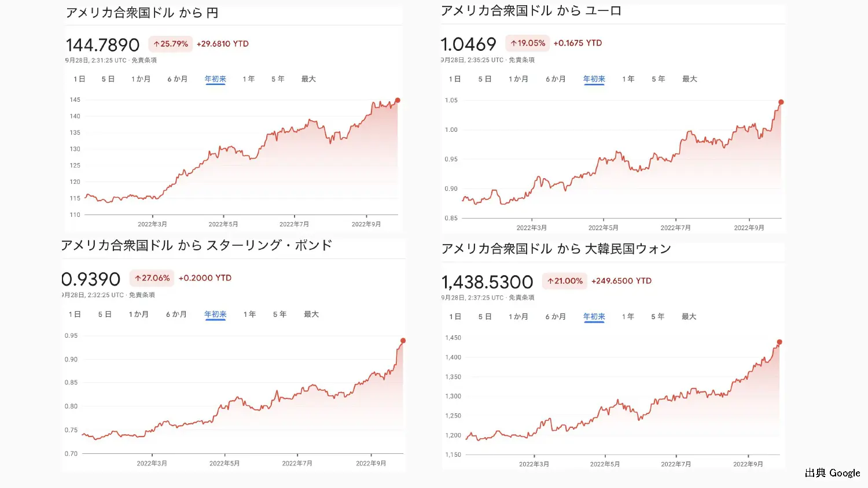Screen dimensions: 868x488
Task: Open 免責条項 link under USD-KRW rate
Action: click(x=523, y=298)
